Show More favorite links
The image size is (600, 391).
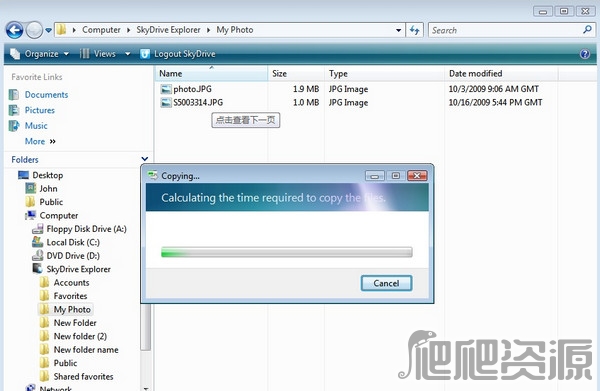[40, 142]
